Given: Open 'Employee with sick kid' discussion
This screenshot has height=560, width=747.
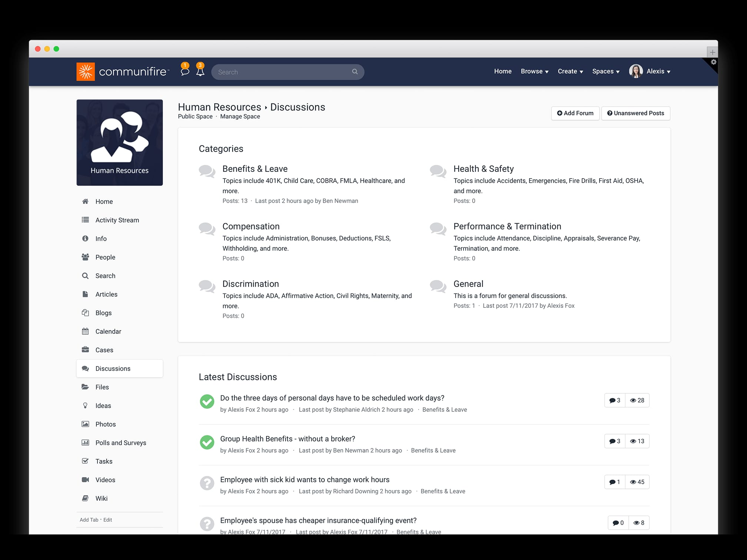Looking at the screenshot, I should tap(305, 480).
